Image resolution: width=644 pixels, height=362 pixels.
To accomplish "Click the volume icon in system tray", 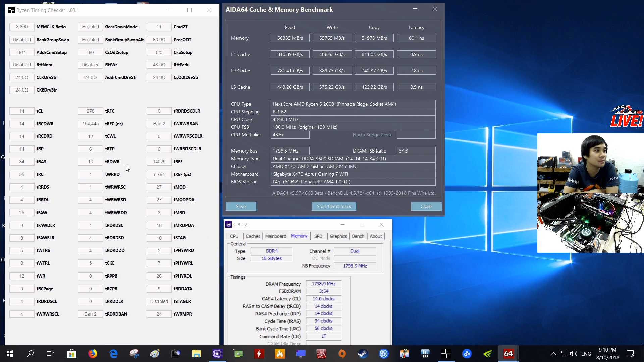I will coord(574,354).
